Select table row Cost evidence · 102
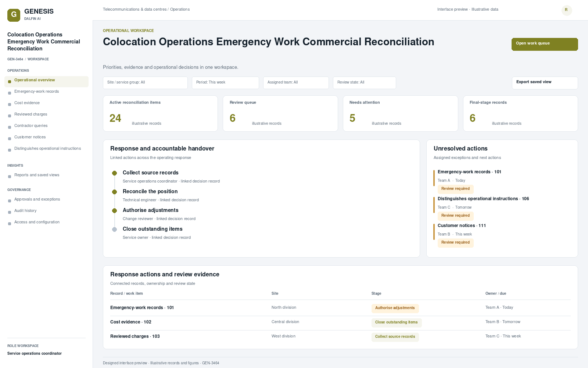Screen dimensions: 588x368 pos(340,322)
